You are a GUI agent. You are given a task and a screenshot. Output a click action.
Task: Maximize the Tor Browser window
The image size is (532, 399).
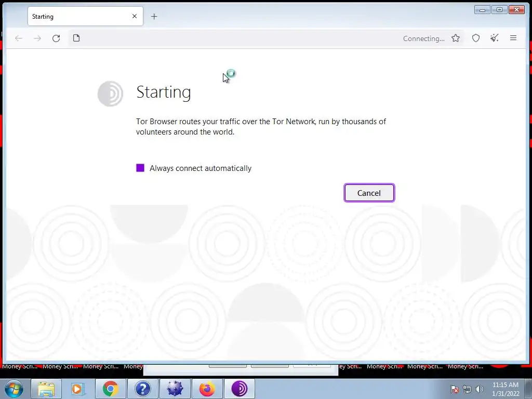pyautogui.click(x=499, y=10)
